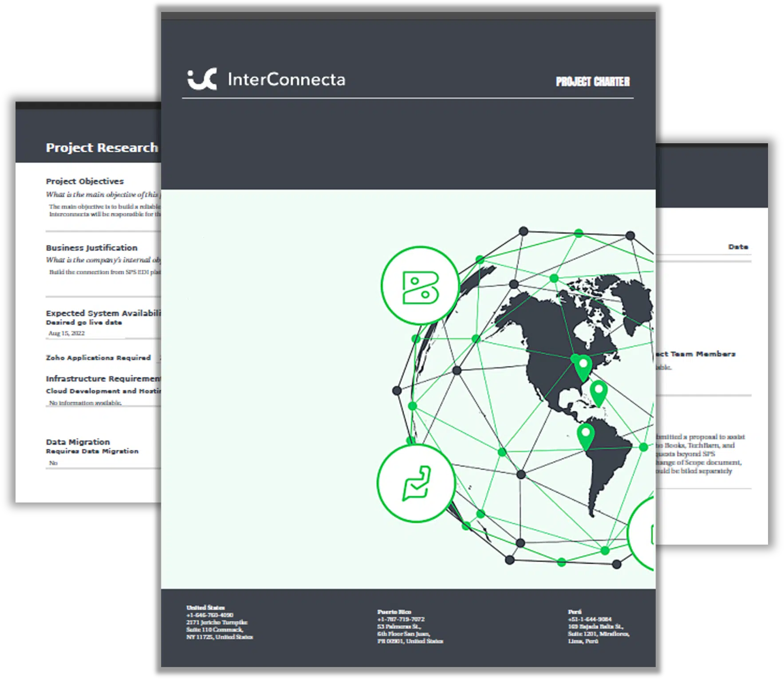
Task: Click the PROJECT CHARTER title
Action: coord(593,82)
